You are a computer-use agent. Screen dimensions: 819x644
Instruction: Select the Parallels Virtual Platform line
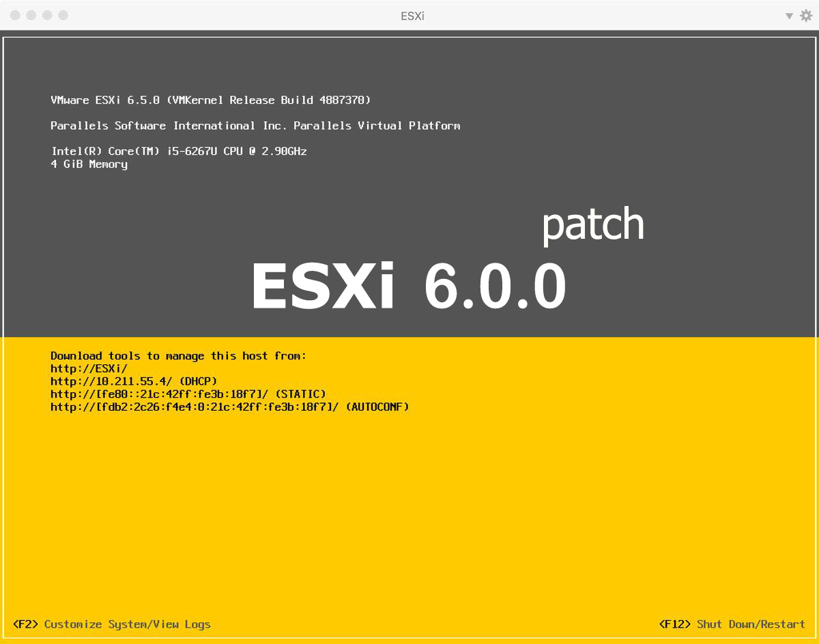(x=255, y=126)
